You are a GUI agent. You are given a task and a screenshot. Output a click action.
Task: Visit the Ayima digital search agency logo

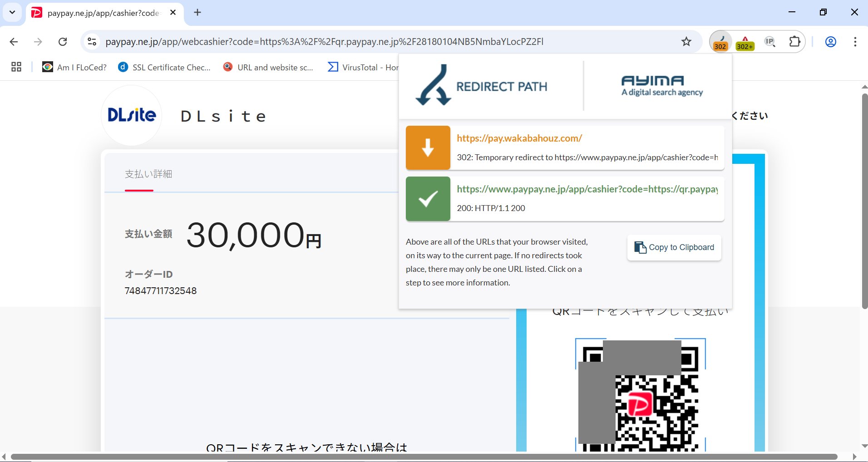[x=662, y=86]
